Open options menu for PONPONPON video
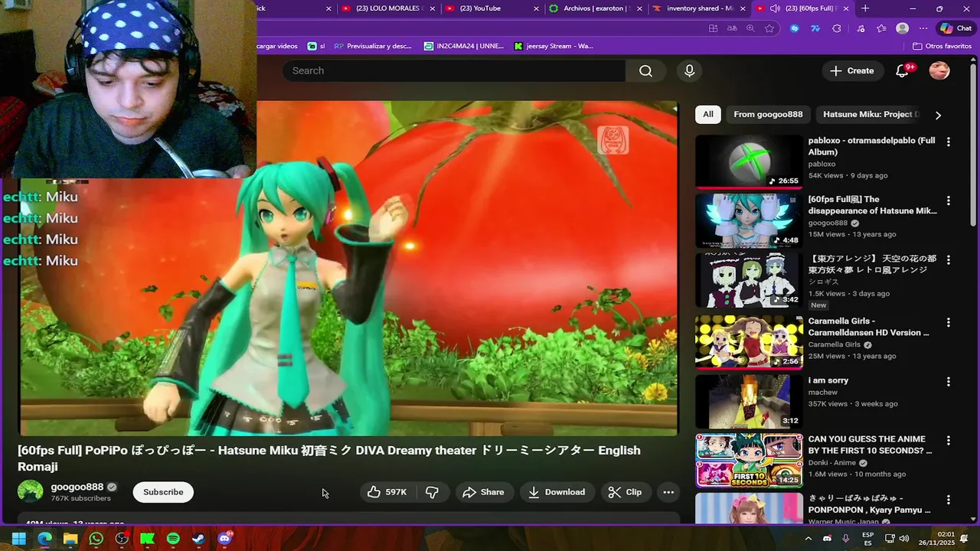The width and height of the screenshot is (980, 551). (948, 499)
